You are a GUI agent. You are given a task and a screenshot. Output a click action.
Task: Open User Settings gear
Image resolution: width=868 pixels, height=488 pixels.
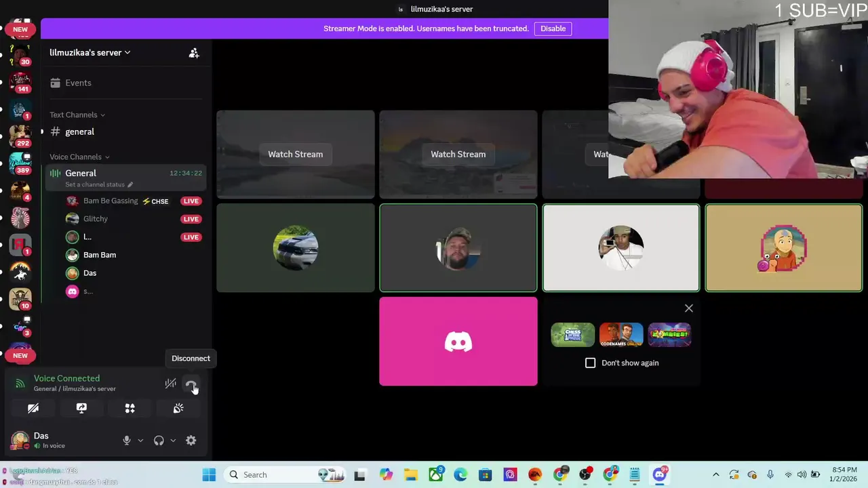coord(191,441)
